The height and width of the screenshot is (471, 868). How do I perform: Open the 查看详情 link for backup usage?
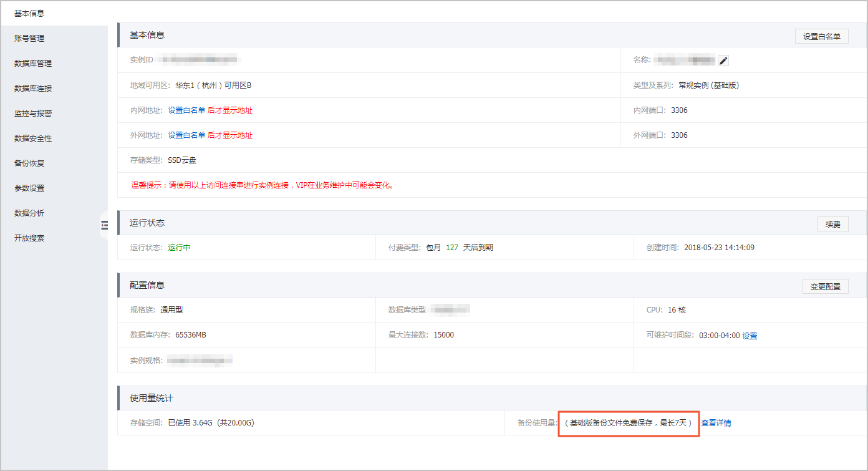coord(716,423)
